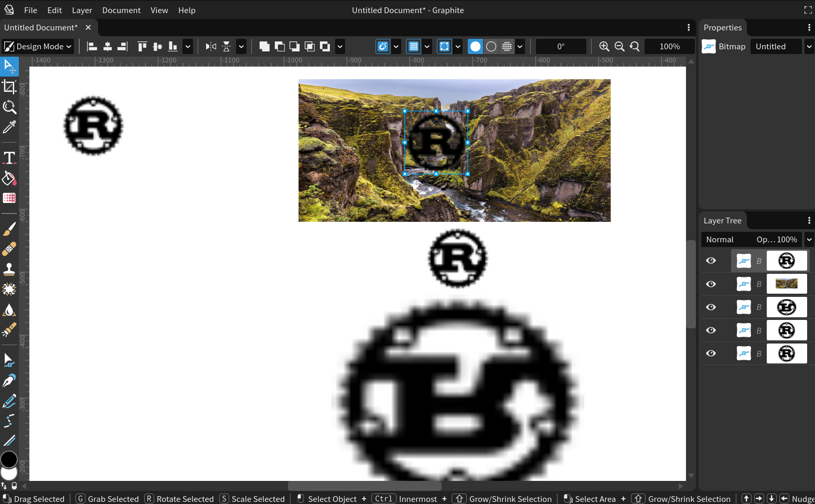Select the Artboard crop tool
The width and height of the screenshot is (815, 504).
[9, 87]
